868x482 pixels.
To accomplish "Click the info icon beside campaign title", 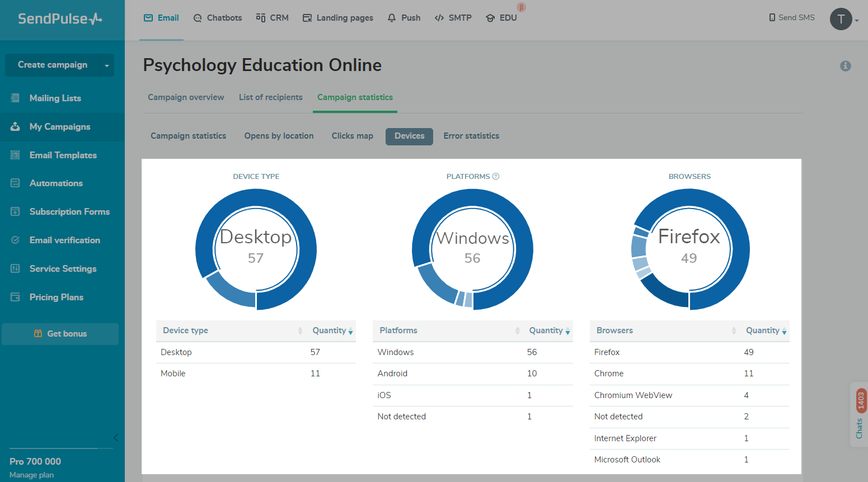I will [x=845, y=66].
